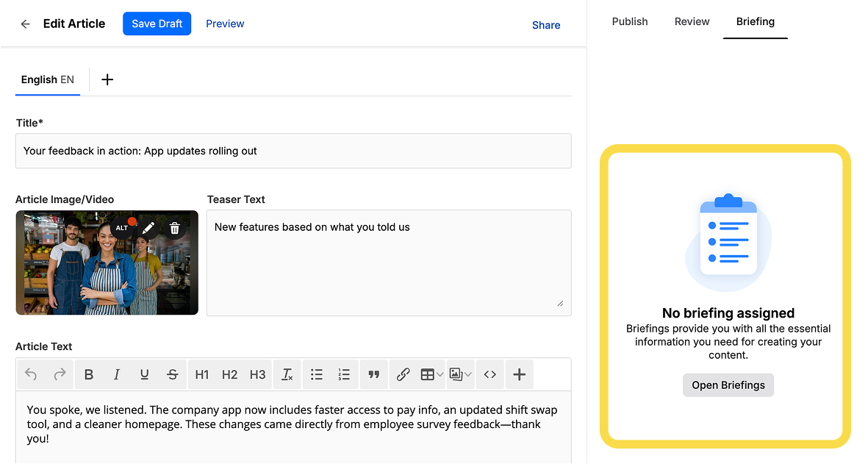Click into the Title input field

tap(293, 151)
